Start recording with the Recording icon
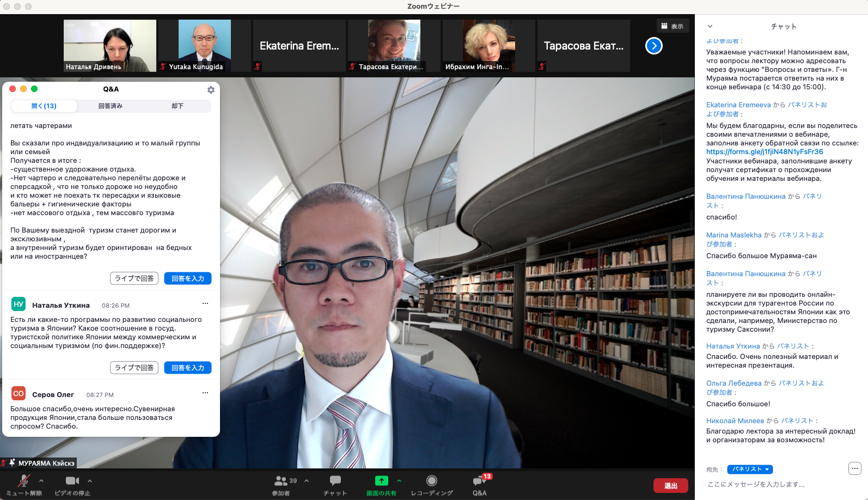Viewport: 868px width, 500px height. click(x=431, y=481)
